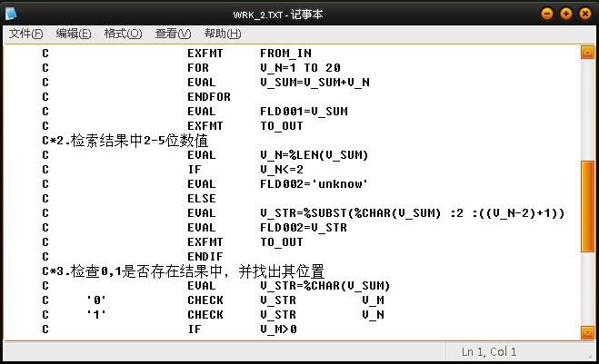Open the 文件(F) menu
Screen dimensions: 599x364
coord(26,34)
